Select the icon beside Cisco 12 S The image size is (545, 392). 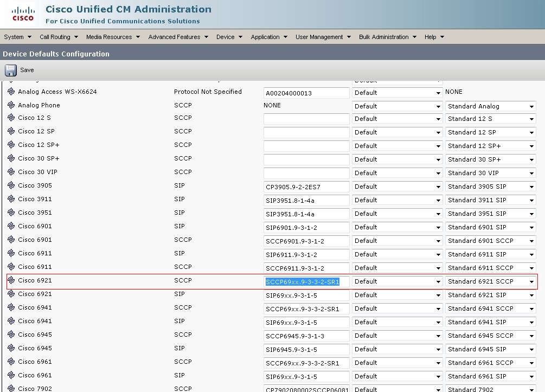11,118
